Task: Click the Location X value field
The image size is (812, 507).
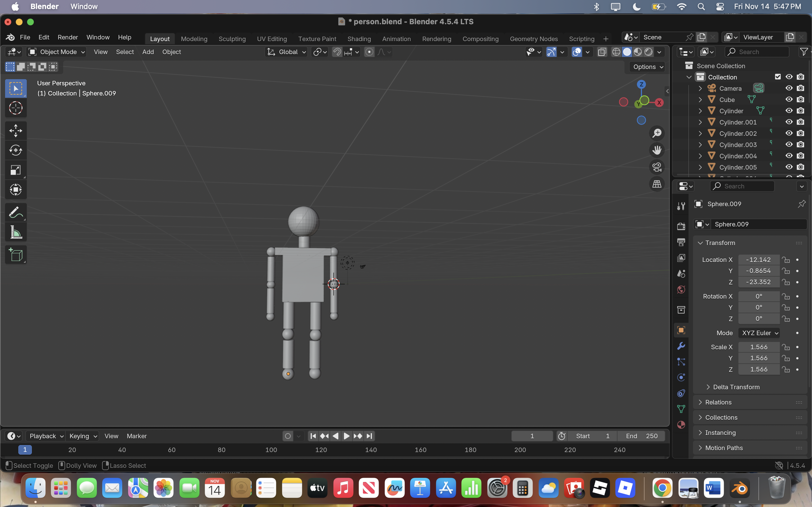Action: [x=758, y=259]
